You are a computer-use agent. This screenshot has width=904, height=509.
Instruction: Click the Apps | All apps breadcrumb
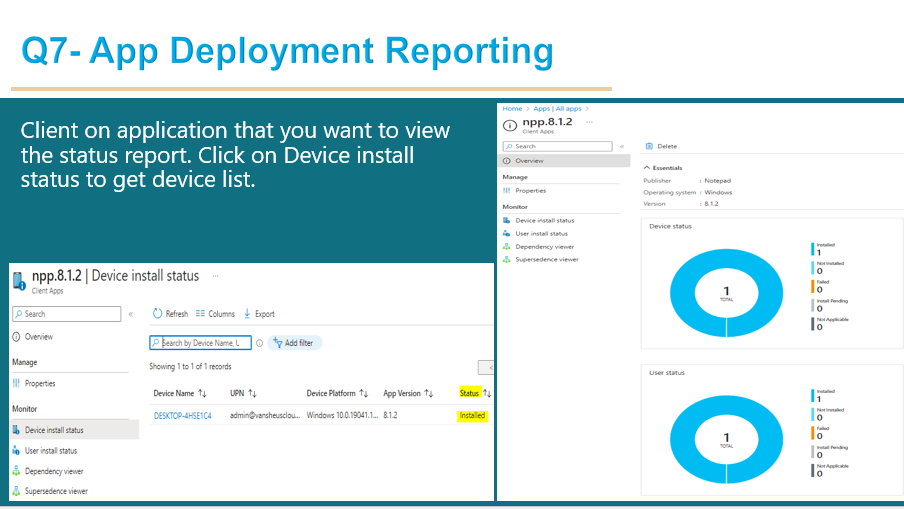pos(557,108)
